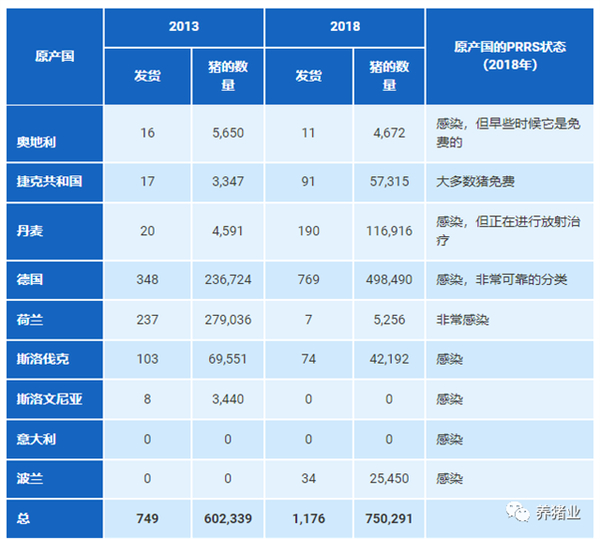Click the 猪的数量 header under 2013
This screenshot has height=539, width=600.
coord(228,76)
